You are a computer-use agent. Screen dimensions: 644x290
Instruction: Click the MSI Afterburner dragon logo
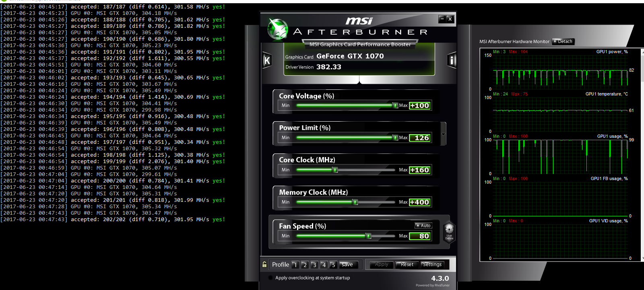coord(278,29)
